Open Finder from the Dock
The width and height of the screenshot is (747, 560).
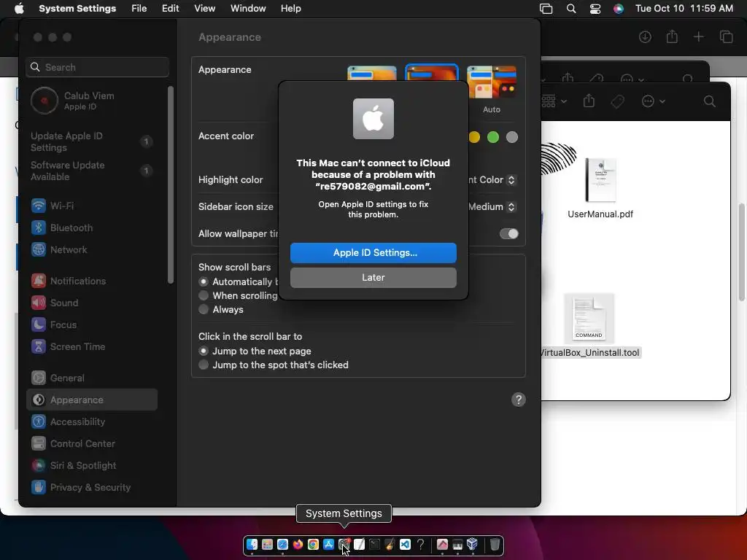[x=252, y=544]
